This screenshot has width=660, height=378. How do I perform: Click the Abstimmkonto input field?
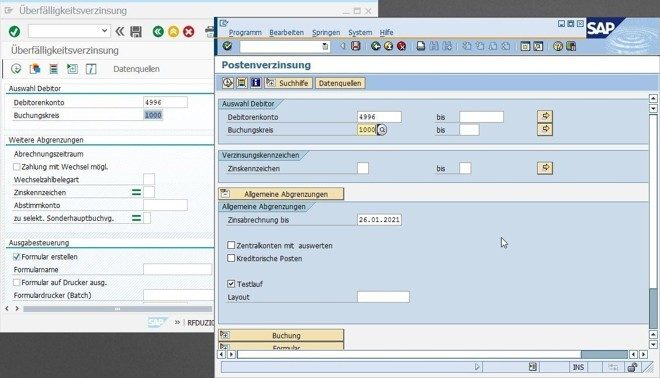click(165, 205)
